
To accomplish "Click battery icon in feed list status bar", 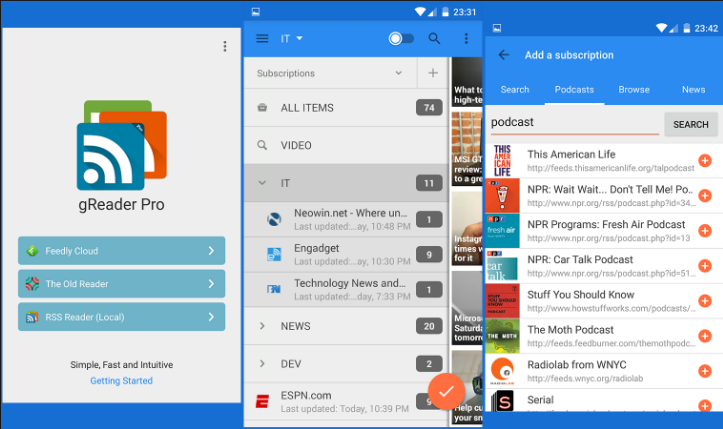I will [445, 12].
